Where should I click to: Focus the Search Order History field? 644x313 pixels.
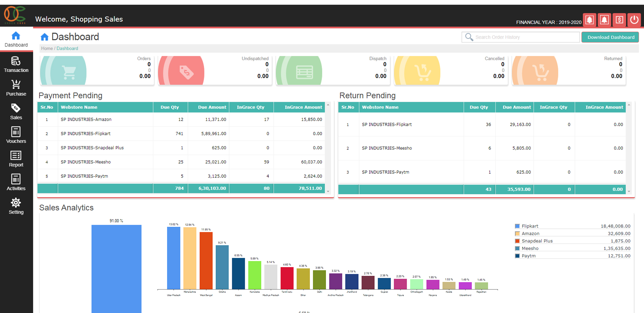(525, 37)
